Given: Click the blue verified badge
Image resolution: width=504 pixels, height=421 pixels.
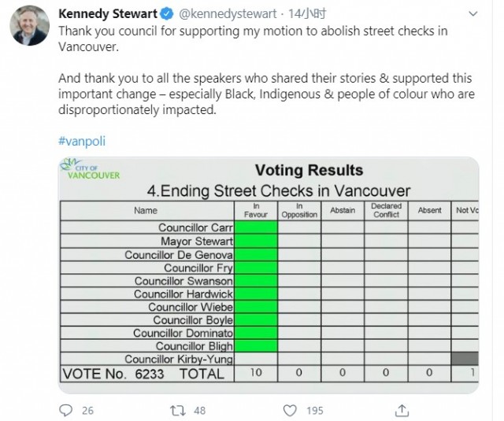Looking at the screenshot, I should pos(167,14).
